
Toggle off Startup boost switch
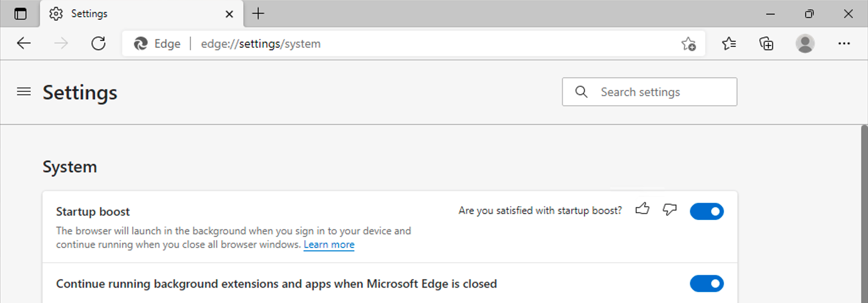click(x=707, y=211)
